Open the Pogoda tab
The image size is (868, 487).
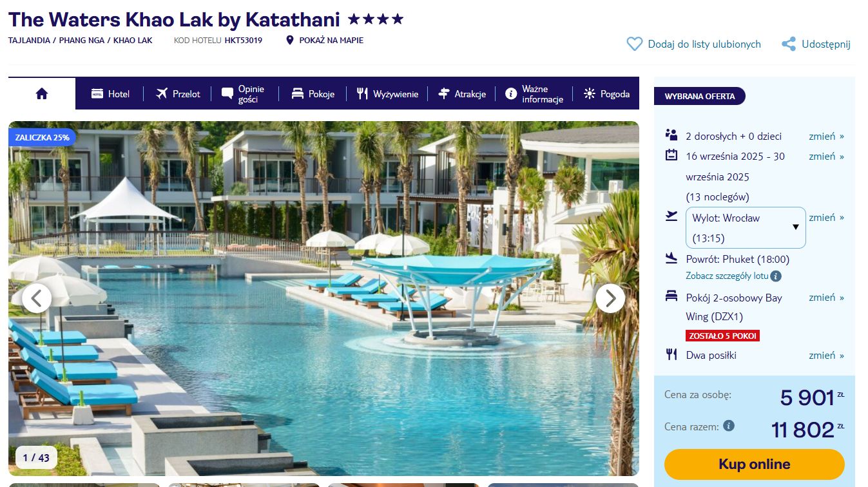pos(606,94)
